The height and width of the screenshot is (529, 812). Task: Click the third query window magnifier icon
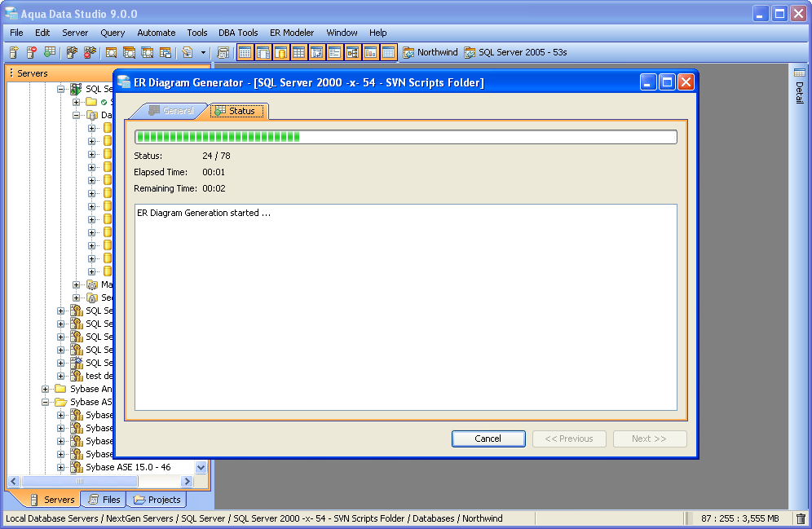[x=147, y=52]
